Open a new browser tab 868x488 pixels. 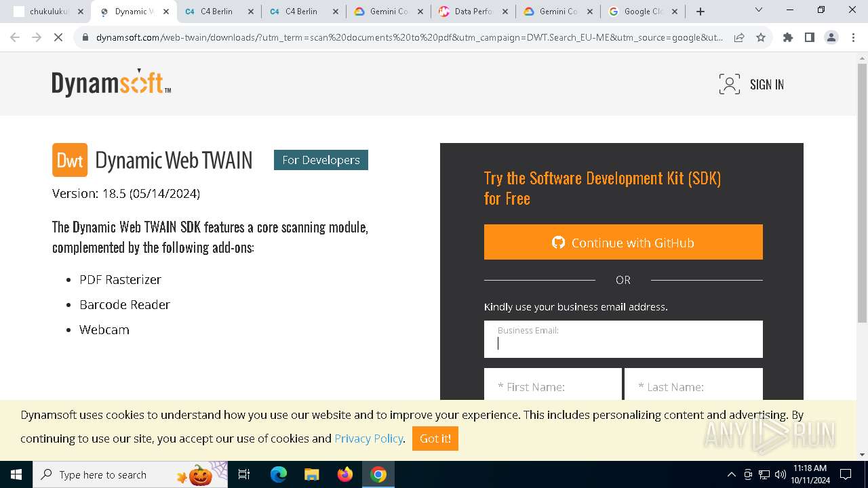click(701, 11)
